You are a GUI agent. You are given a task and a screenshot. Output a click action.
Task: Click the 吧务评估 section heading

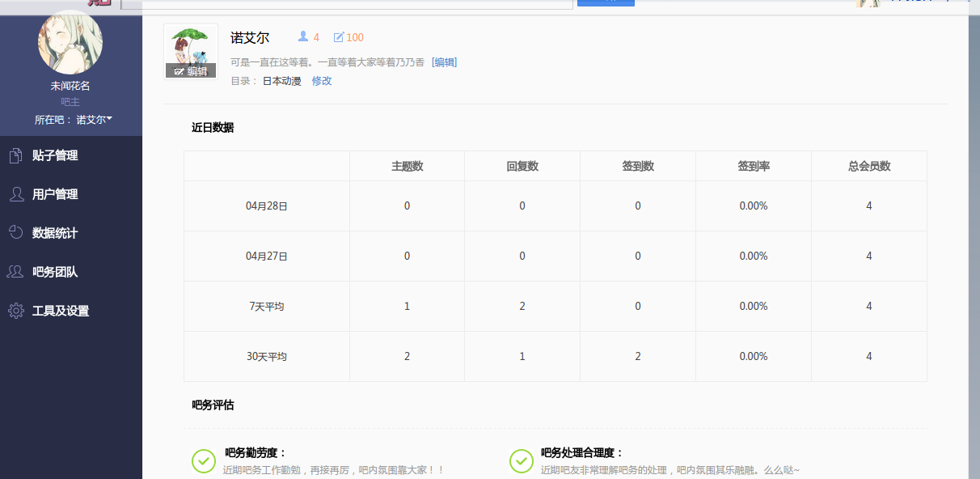tap(213, 405)
